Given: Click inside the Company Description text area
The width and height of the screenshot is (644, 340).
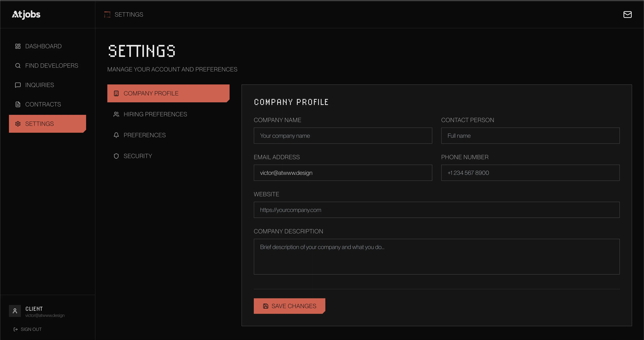Looking at the screenshot, I should point(436,256).
